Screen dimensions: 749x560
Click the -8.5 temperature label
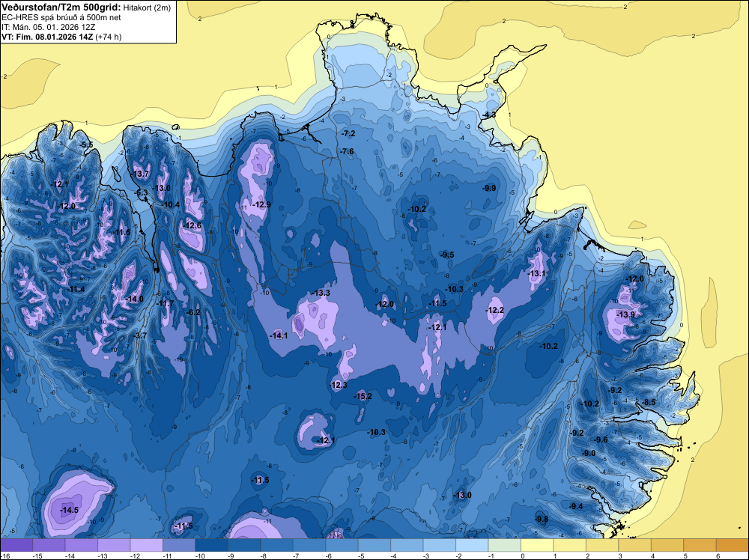pyautogui.click(x=649, y=402)
